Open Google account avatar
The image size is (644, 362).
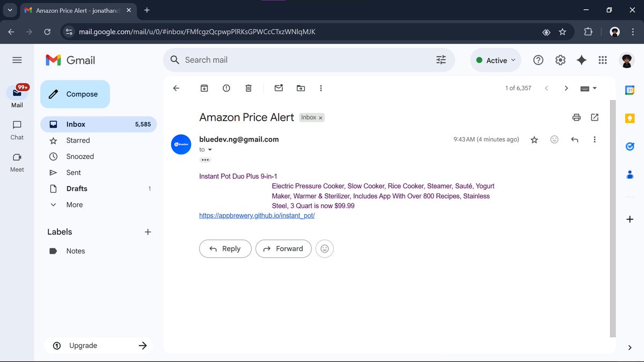coord(627,60)
